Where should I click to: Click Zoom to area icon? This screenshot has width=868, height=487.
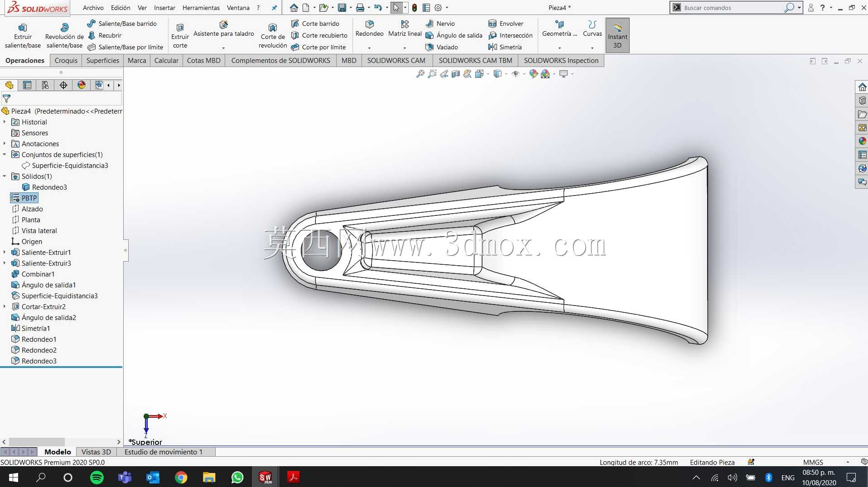click(x=432, y=74)
